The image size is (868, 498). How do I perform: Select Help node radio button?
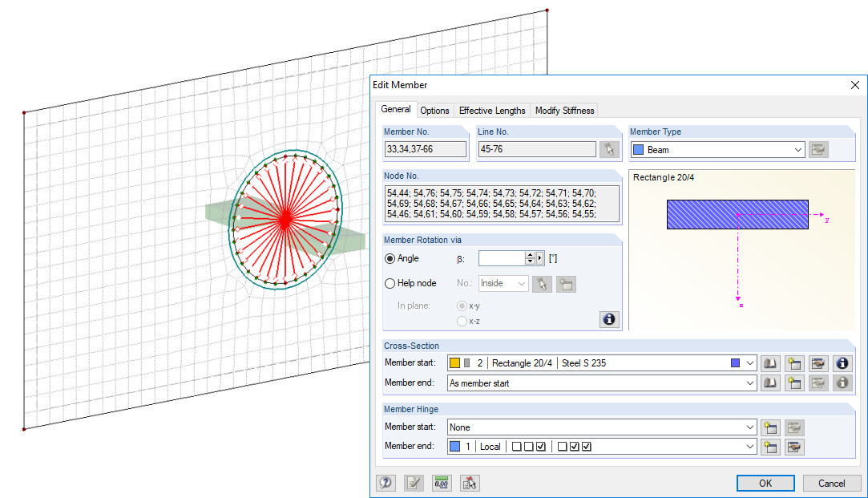pyautogui.click(x=390, y=284)
